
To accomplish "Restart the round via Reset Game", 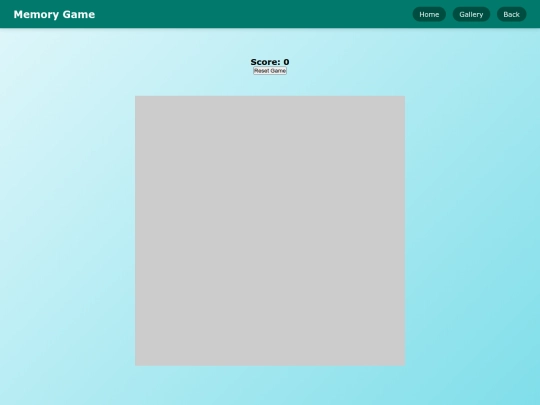I will coord(270,71).
